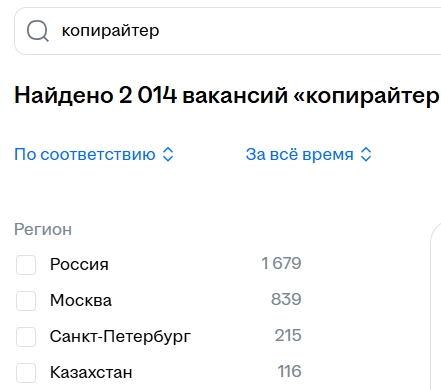Open the «За всё время» period dropdown
The height and width of the screenshot is (390, 441).
point(309,154)
